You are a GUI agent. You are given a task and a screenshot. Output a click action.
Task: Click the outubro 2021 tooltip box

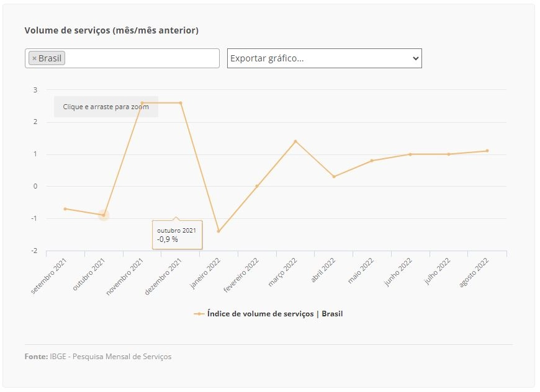click(x=178, y=234)
